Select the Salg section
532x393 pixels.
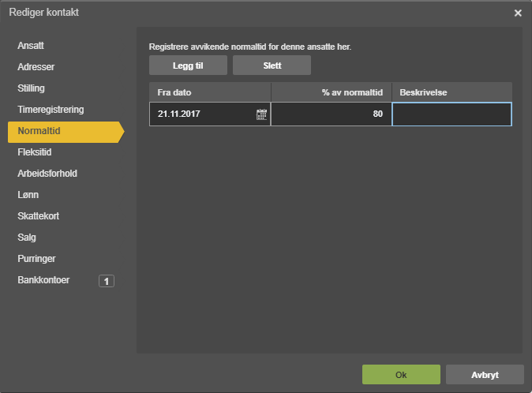pyautogui.click(x=27, y=238)
